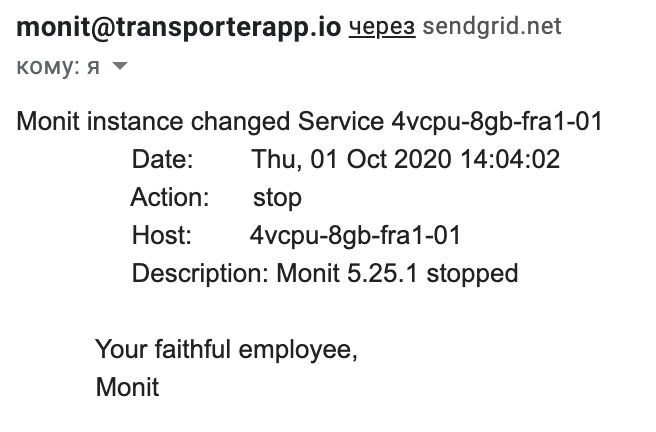Click hostname value in the Host row
Screen dimensions: 656x432
pos(355,235)
